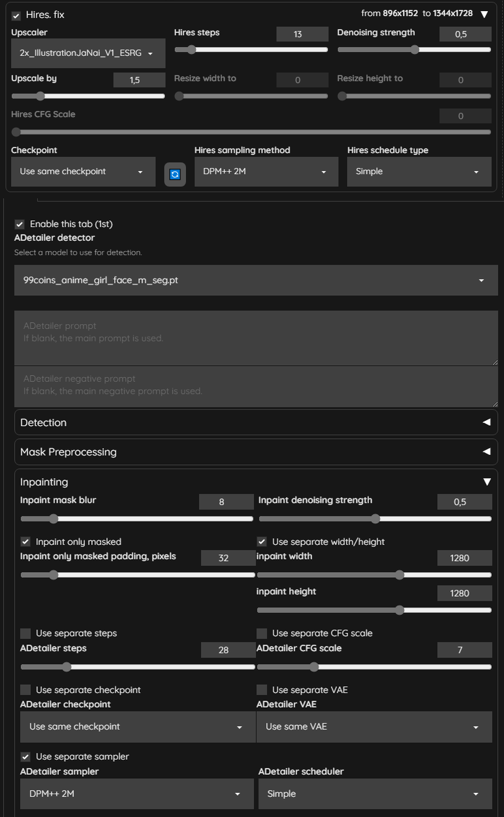Collapse the Hires. fix section arrow
Image resolution: width=504 pixels, height=817 pixels.
point(484,14)
